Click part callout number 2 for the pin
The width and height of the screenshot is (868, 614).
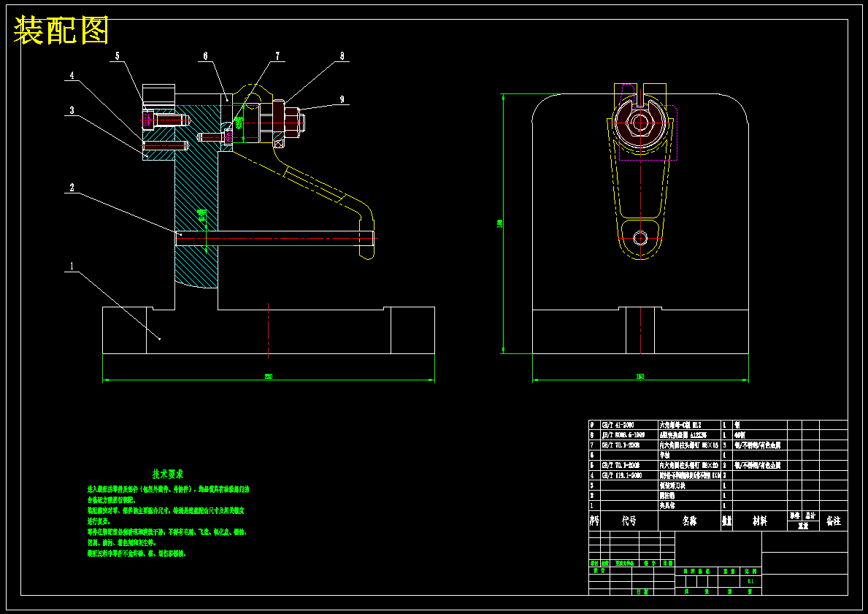72,188
